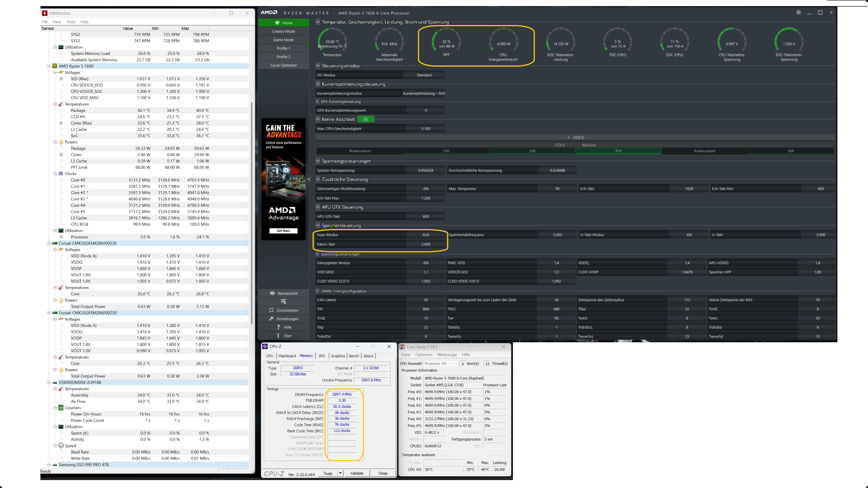Click the Speed gauge icon in HWMonitor

(x=61, y=446)
